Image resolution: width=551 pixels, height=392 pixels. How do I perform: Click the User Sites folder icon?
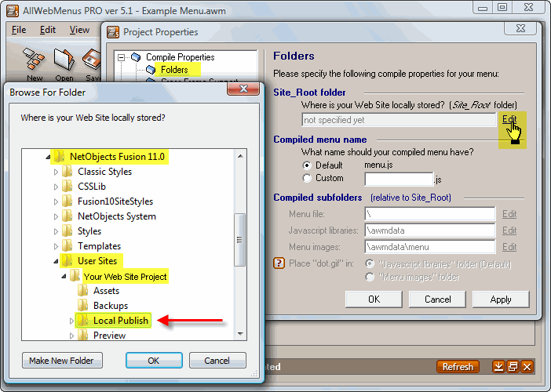pos(68,261)
